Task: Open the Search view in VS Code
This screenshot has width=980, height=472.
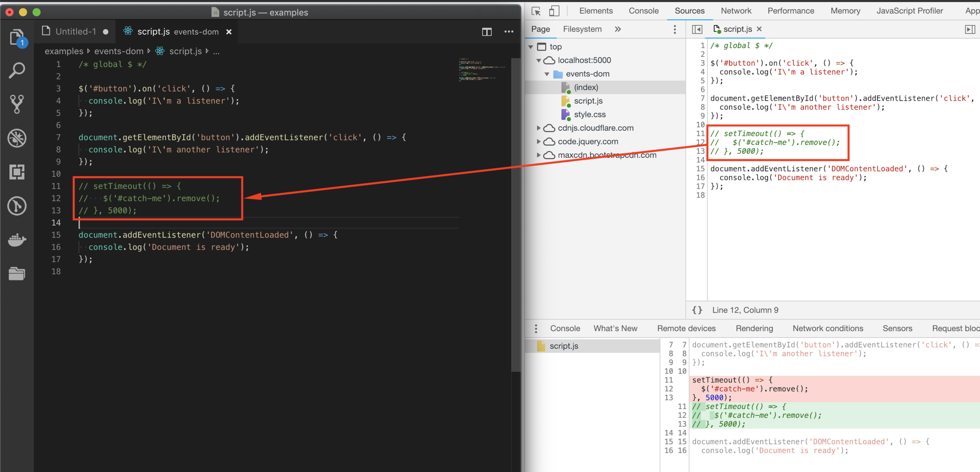Action: click(x=17, y=71)
